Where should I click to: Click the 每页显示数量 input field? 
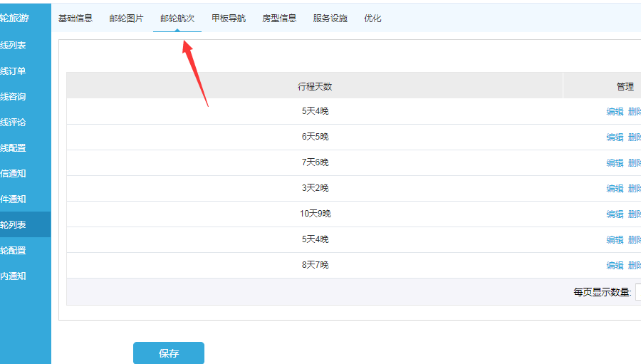[637, 292]
